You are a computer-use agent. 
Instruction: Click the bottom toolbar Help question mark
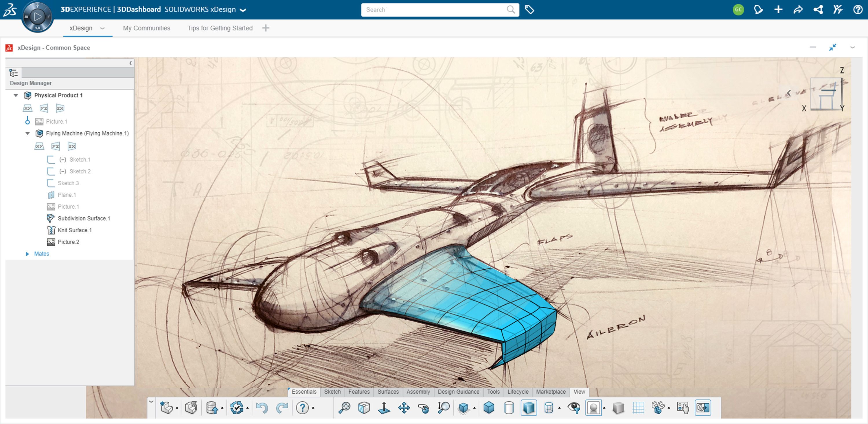(x=302, y=407)
